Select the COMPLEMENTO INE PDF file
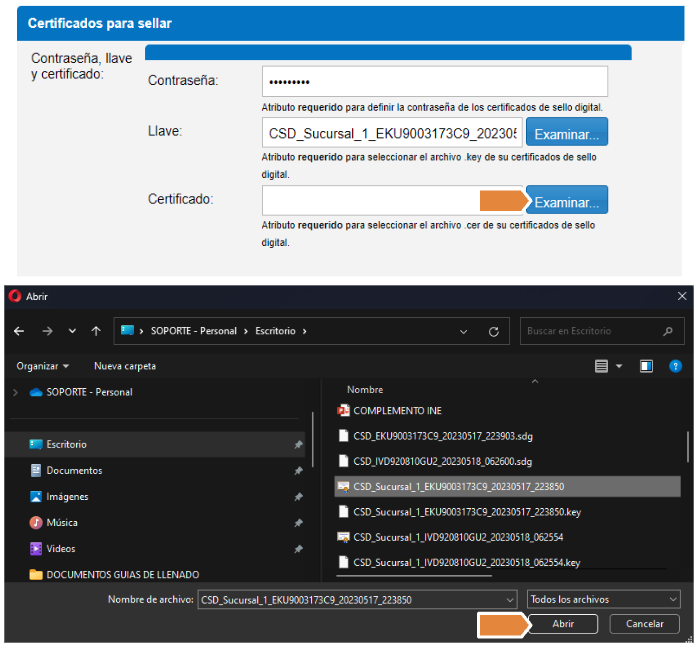Screen dimensions: 697x647 397,410
